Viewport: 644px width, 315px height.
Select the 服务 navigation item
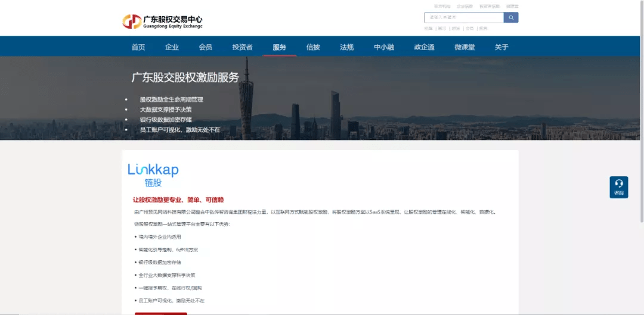click(279, 47)
